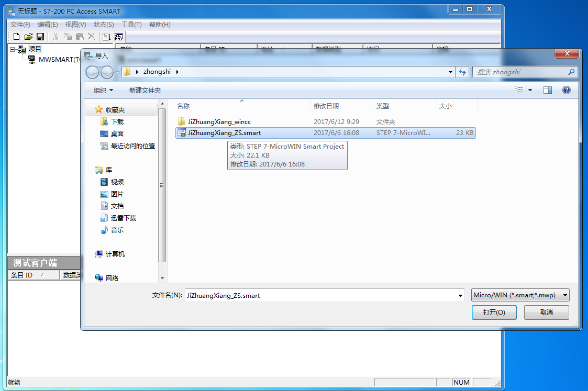This screenshot has width=588, height=391.
Task: Click the 取消 button
Action: click(546, 312)
